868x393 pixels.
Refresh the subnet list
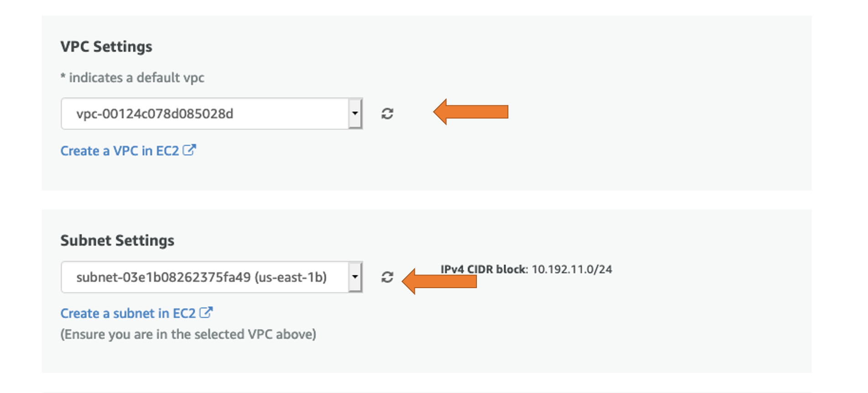click(x=387, y=277)
